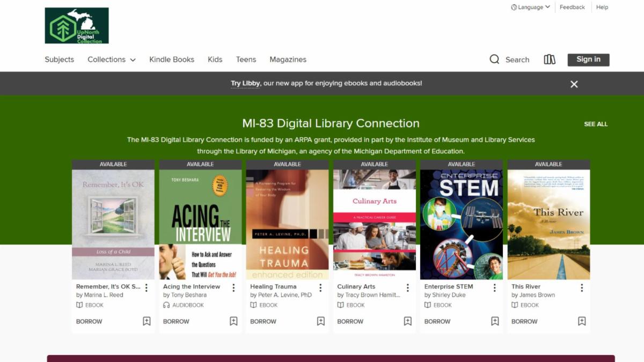Dismiss the Try Libby banner

coord(574,84)
